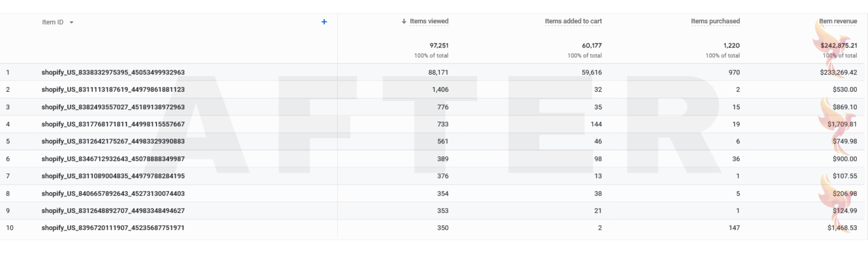Select item ID ending in 44983348494627

pos(113,211)
